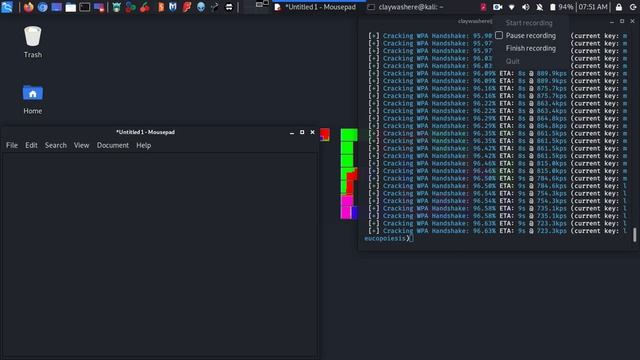Click the terminal window vertical scrollbar
The image size is (640, 360).
coord(634,235)
